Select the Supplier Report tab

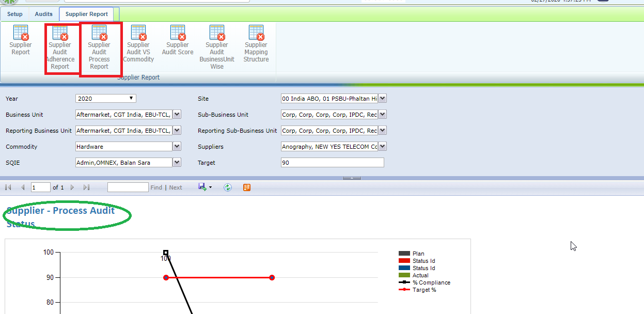[x=87, y=14]
